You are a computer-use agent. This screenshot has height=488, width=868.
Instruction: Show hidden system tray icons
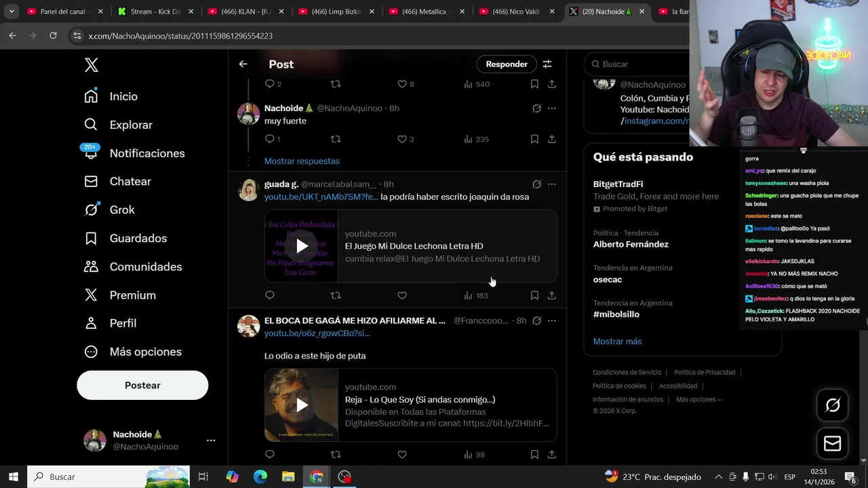pos(719,476)
